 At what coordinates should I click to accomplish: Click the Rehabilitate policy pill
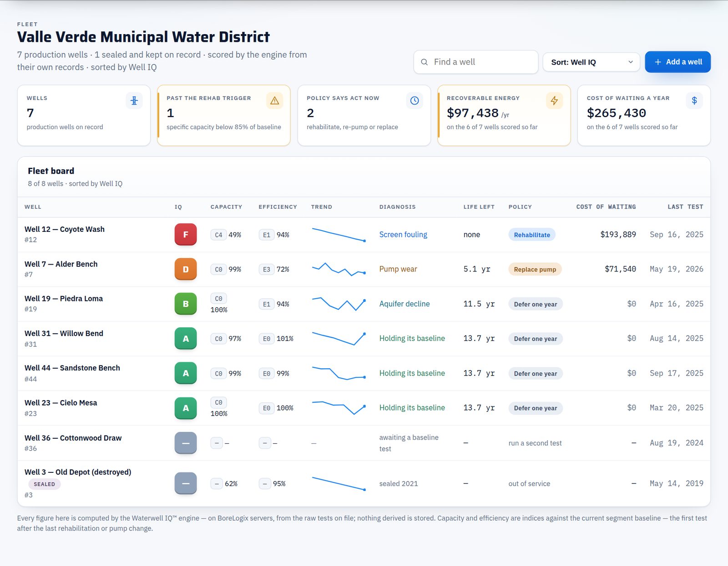pyautogui.click(x=532, y=235)
